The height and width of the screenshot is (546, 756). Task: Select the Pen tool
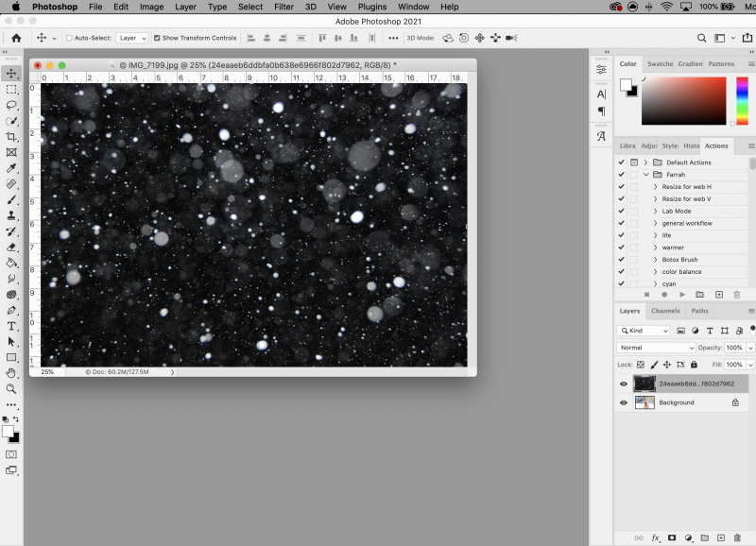coord(11,311)
